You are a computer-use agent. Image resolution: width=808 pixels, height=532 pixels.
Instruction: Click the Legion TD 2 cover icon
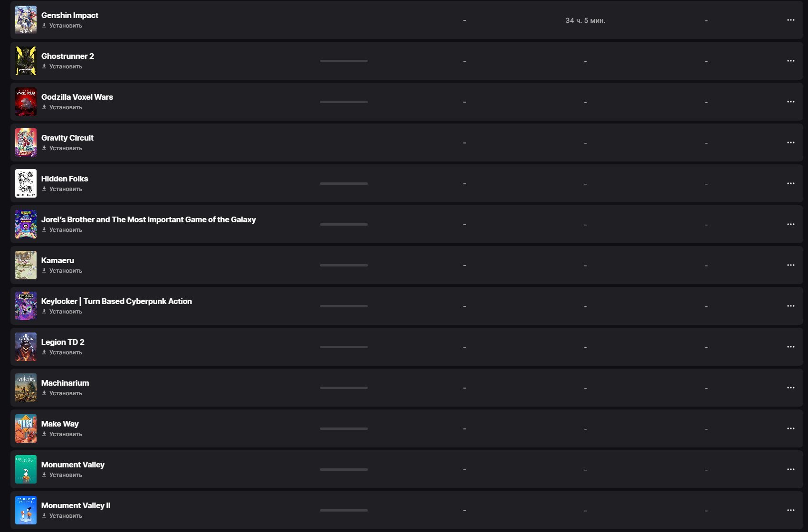(26, 347)
